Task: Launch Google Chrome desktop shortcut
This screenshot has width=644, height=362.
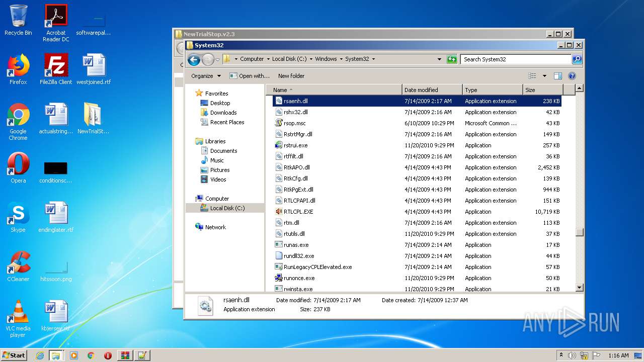Action: pos(18,122)
